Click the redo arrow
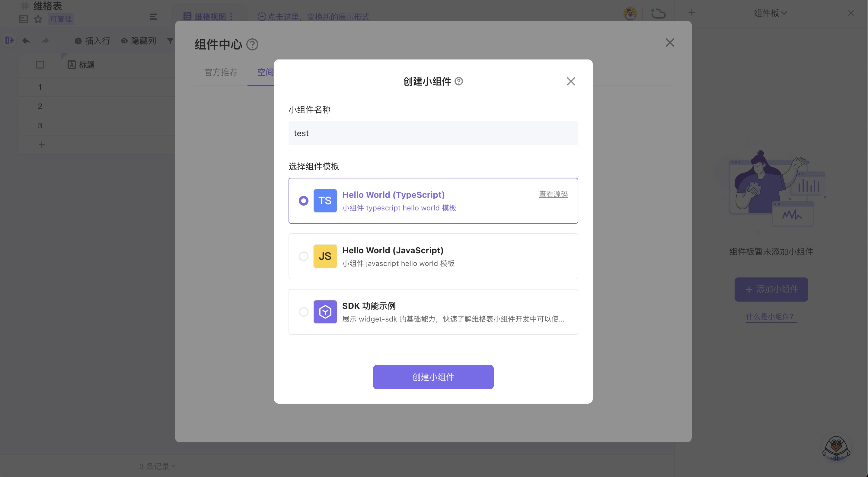 coord(45,41)
